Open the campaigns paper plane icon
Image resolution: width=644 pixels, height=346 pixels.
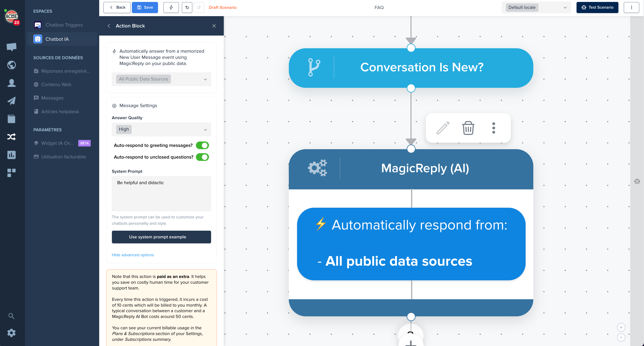[x=12, y=101]
